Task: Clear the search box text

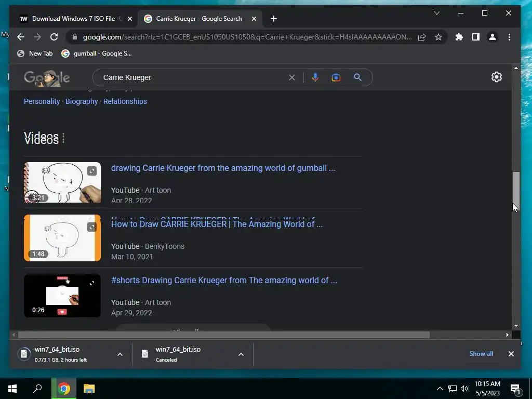Action: [292, 77]
